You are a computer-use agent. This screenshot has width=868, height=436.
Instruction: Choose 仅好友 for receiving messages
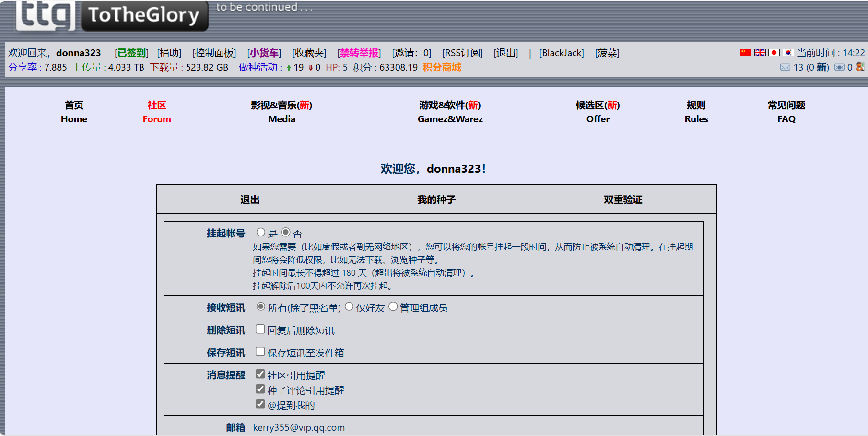point(349,307)
